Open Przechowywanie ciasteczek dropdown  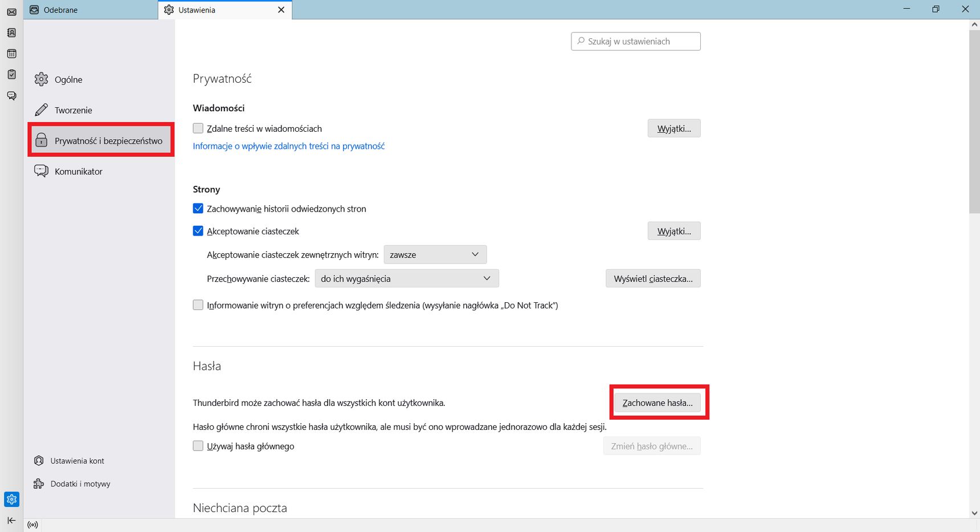[407, 278]
